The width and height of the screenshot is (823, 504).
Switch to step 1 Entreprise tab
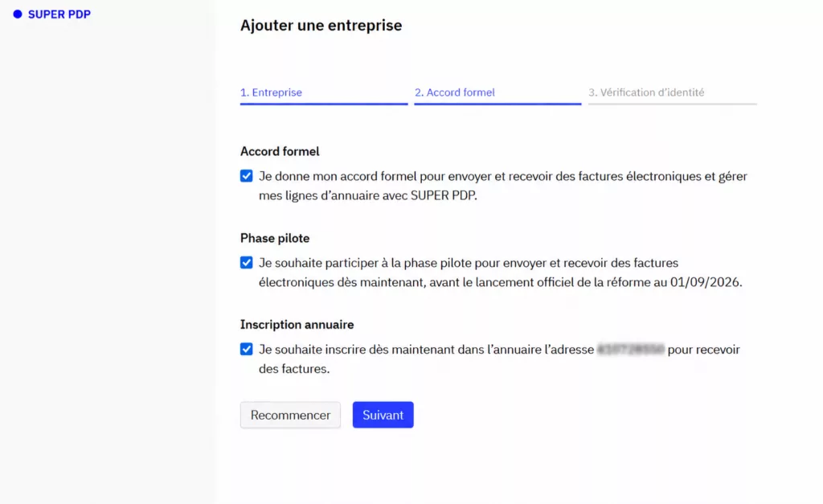[x=272, y=92]
